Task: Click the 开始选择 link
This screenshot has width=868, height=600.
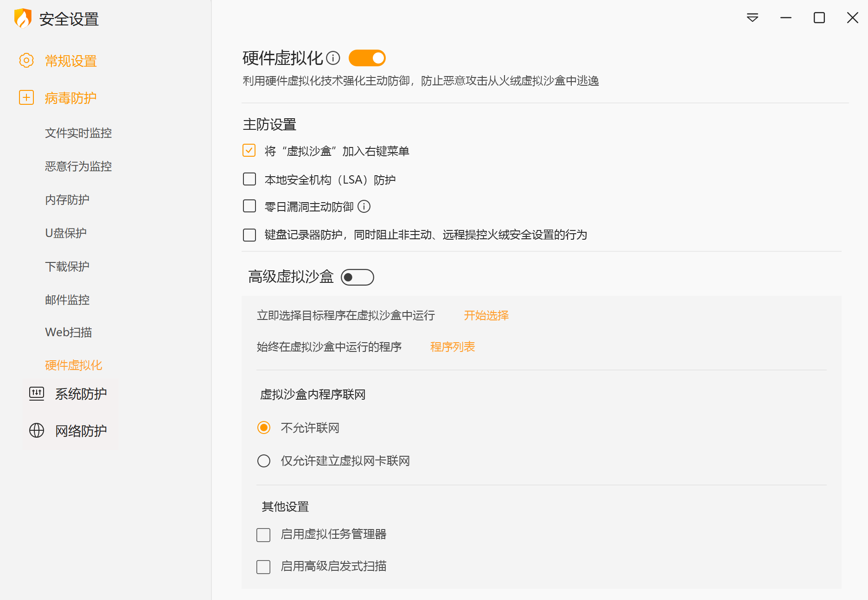Action: click(486, 315)
